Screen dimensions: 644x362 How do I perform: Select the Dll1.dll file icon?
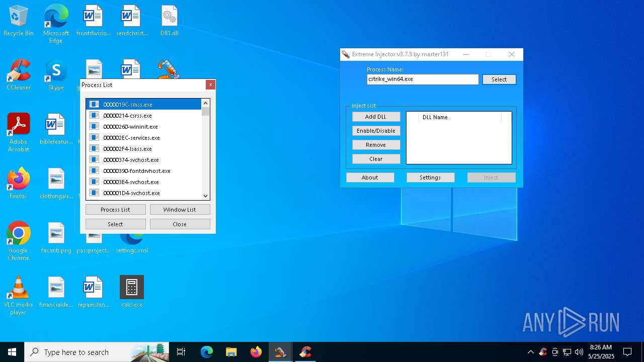170,21
